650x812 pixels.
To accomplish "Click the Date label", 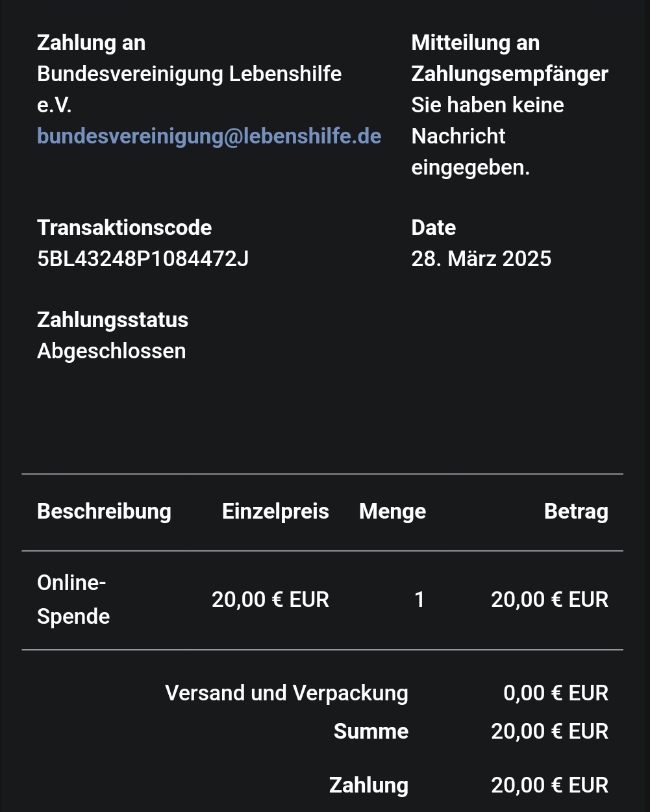I will tap(433, 228).
